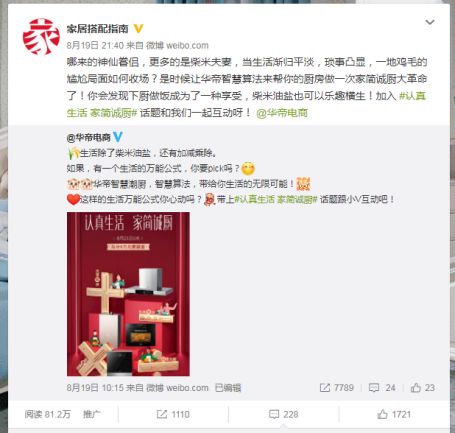This screenshot has width=455, height=433.
Task: Click the gold verified V badge
Action: [x=138, y=29]
